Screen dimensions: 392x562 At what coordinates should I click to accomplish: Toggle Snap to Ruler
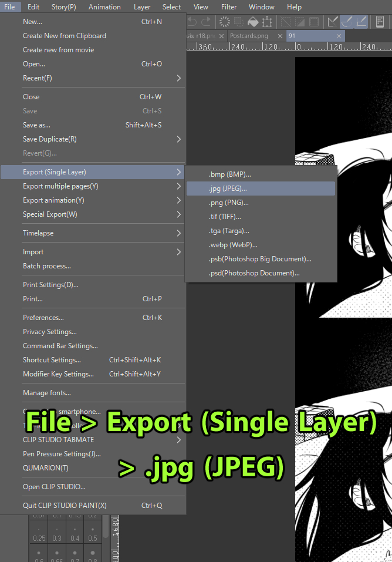tap(333, 22)
